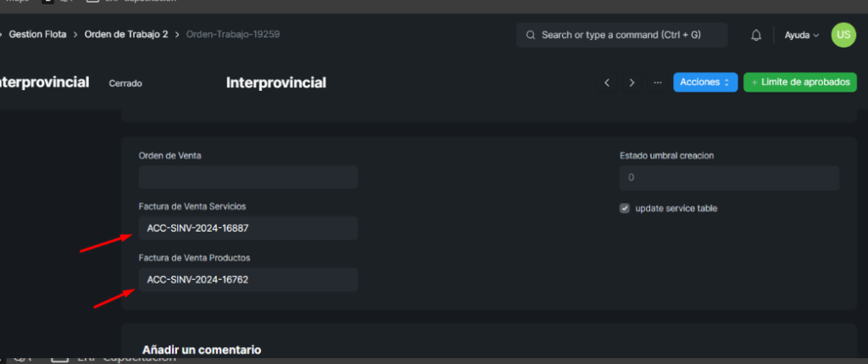Screen dimensions: 868x364
Task: Click the Orden de Venta field
Action: 248,177
